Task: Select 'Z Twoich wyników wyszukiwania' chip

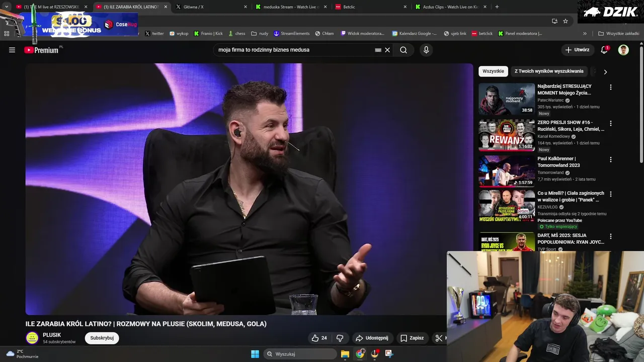Action: [549, 71]
